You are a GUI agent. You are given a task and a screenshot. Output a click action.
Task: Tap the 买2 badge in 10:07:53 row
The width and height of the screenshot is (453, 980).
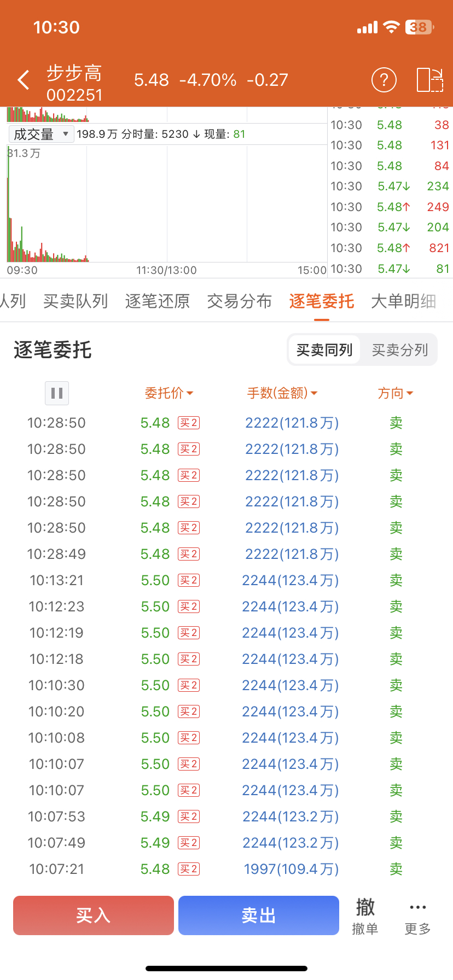(x=189, y=816)
